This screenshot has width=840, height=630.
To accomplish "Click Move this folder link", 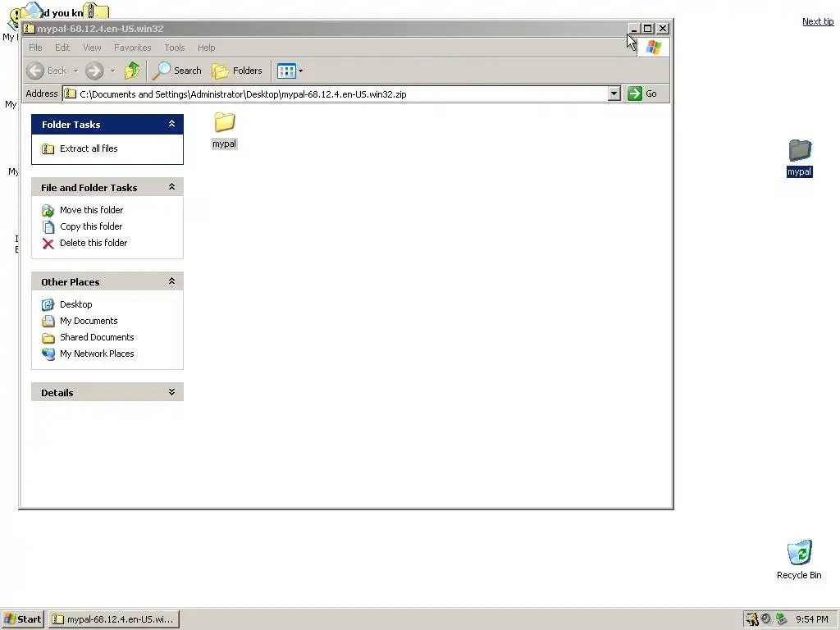I will click(x=91, y=210).
